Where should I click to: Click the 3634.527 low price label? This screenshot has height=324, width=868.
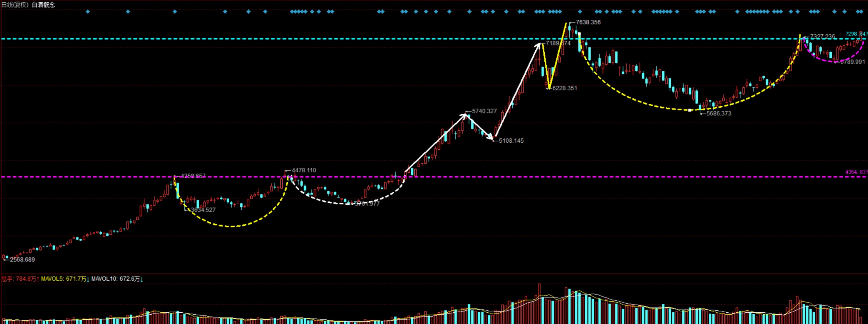[203, 210]
